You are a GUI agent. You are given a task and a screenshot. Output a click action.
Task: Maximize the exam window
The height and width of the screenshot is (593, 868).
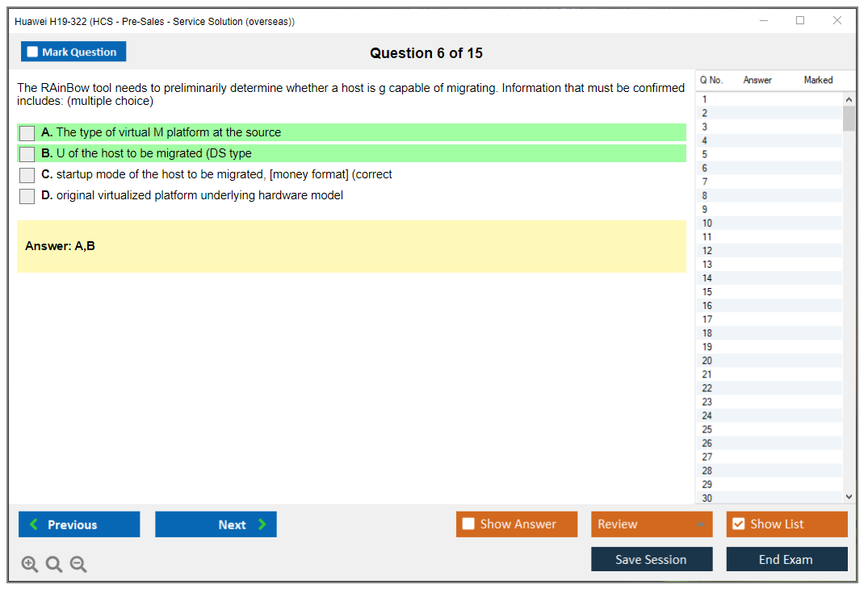[799, 21]
